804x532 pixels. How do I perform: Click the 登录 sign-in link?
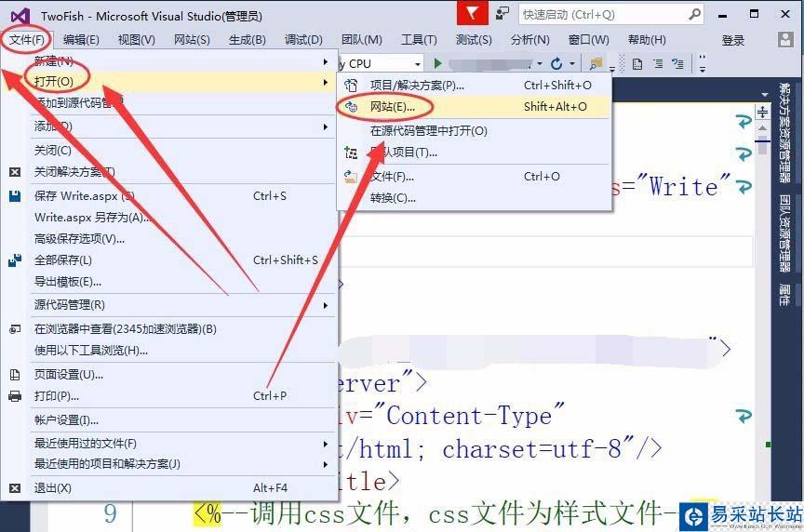tap(732, 41)
